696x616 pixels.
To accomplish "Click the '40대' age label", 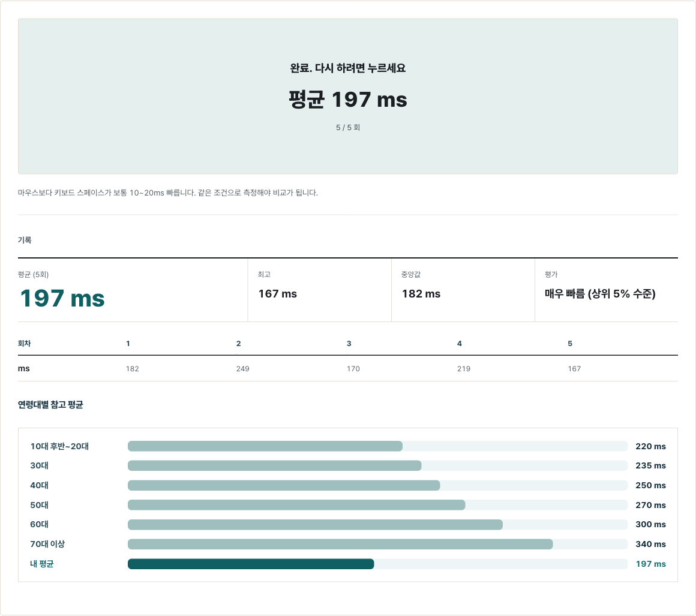I will 39,485.
